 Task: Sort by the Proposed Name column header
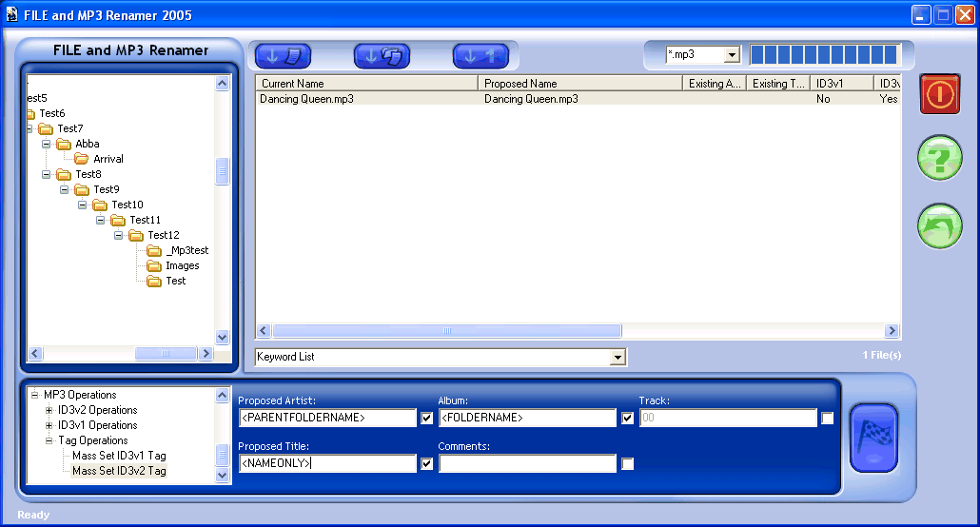[x=580, y=83]
